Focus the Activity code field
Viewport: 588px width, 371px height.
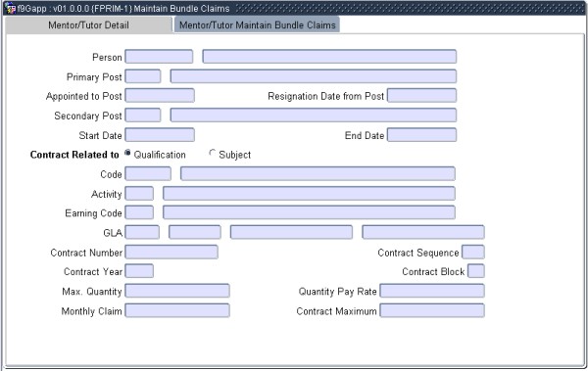tap(139, 194)
